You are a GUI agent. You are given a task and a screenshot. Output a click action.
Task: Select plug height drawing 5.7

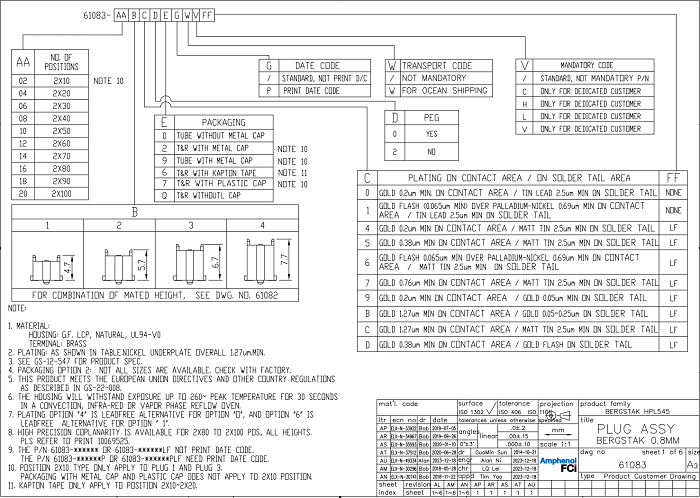tap(126, 265)
